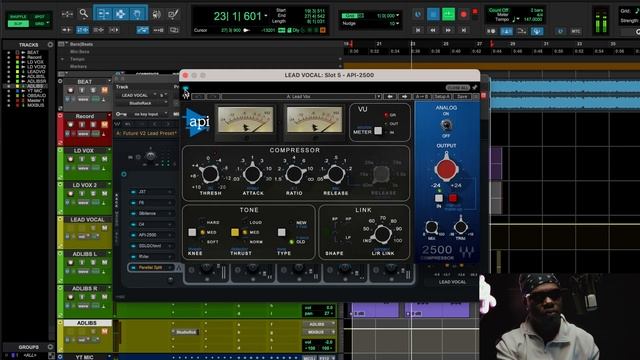Click the next preset right arrow
640x360 pixels.
[404, 97]
